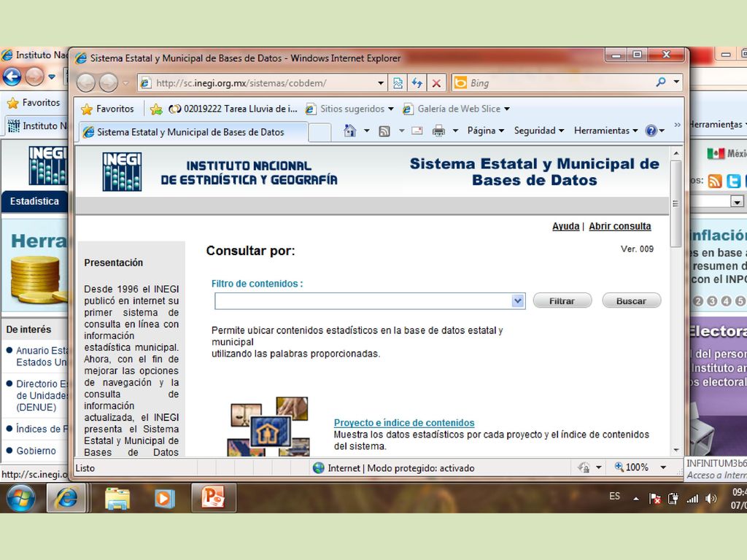Open the Seguridad menu
747x560 pixels.
click(x=539, y=131)
